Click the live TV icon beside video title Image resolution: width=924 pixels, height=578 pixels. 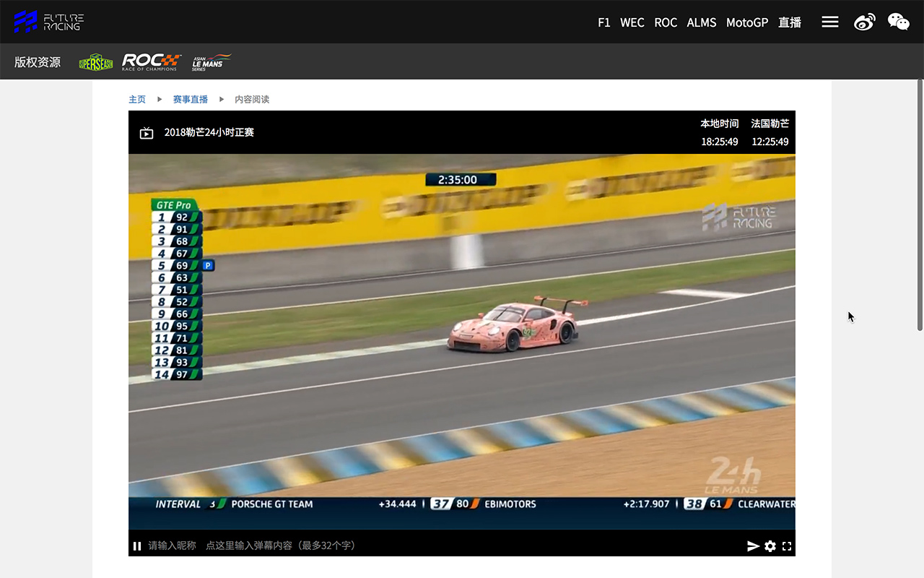147,133
